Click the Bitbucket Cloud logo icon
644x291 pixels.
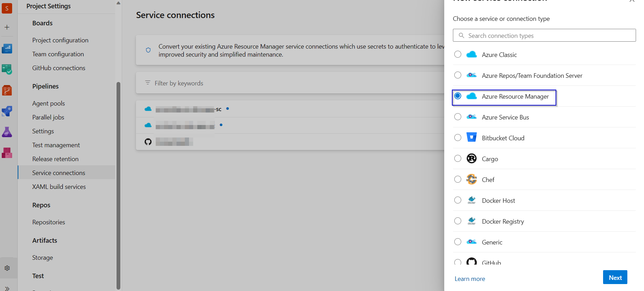(472, 138)
